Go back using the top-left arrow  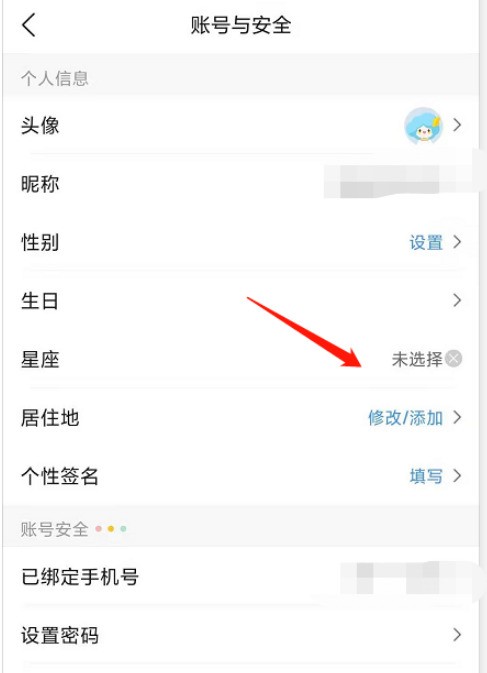coord(29,25)
